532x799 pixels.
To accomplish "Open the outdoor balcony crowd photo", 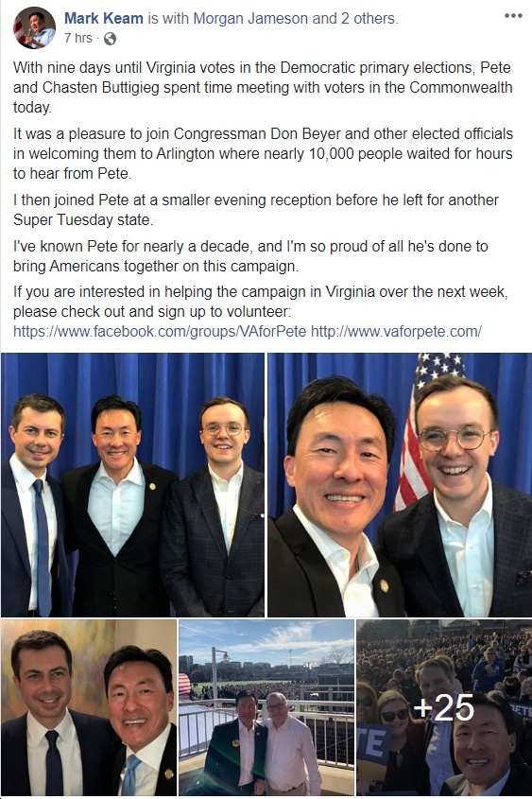I will [266, 707].
